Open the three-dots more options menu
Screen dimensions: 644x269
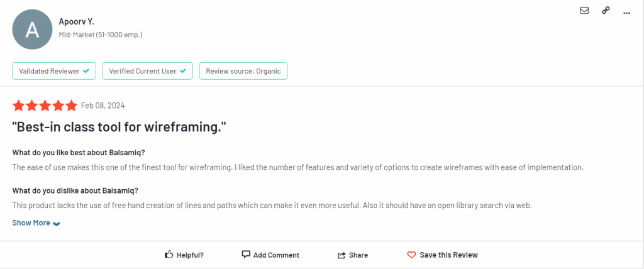tap(626, 13)
